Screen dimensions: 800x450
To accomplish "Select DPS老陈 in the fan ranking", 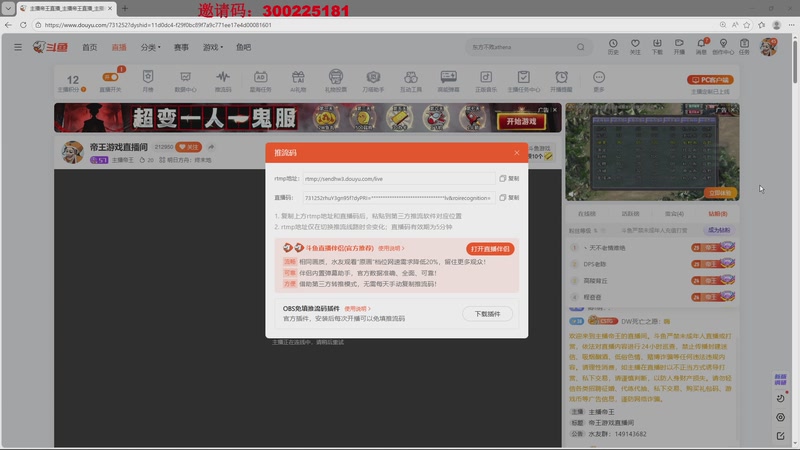I will (x=594, y=264).
